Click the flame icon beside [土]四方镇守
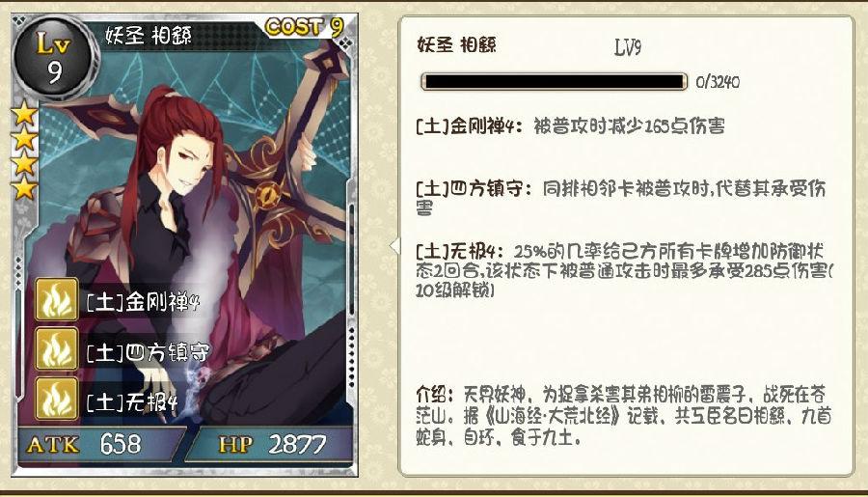Image resolution: width=868 pixels, height=497 pixels. pyautogui.click(x=57, y=349)
